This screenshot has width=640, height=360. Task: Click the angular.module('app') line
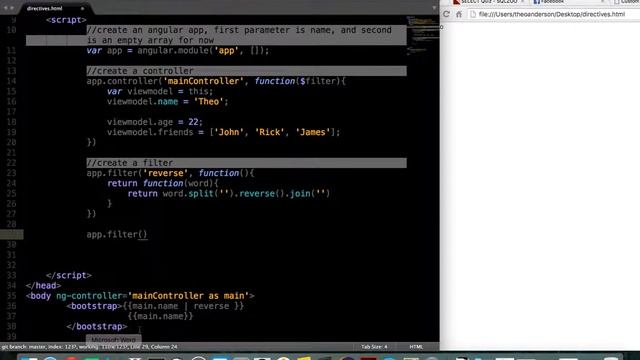point(178,51)
